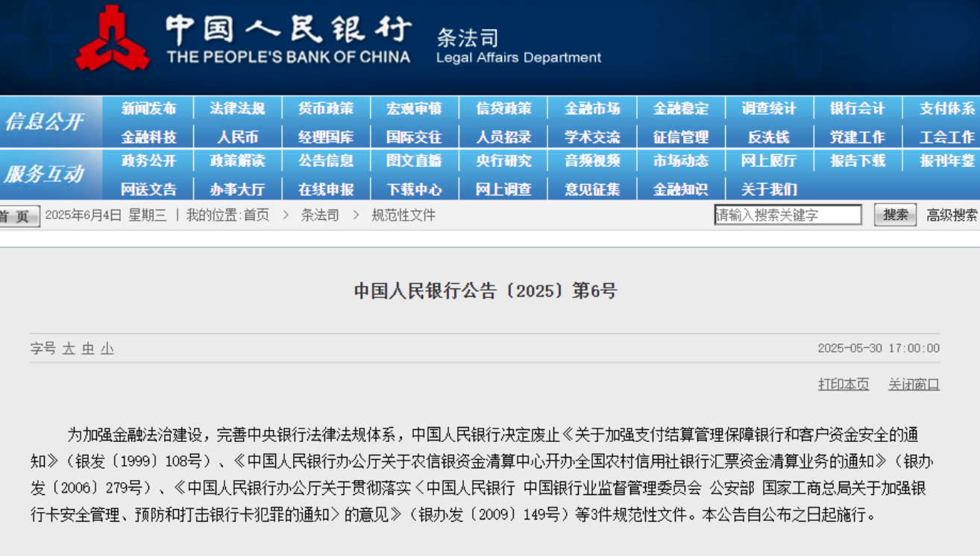Set font size to 大

click(x=69, y=348)
